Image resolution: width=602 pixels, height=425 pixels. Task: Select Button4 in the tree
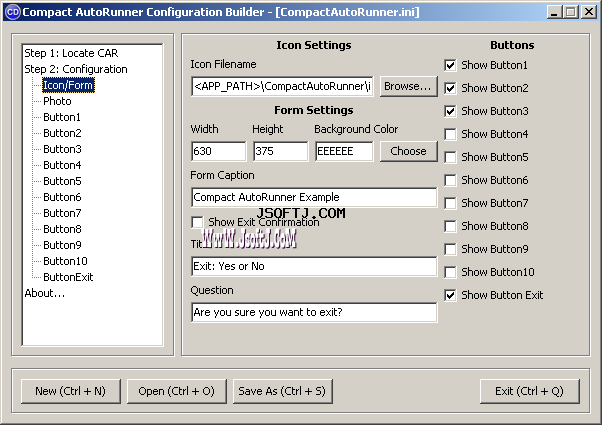click(x=62, y=165)
